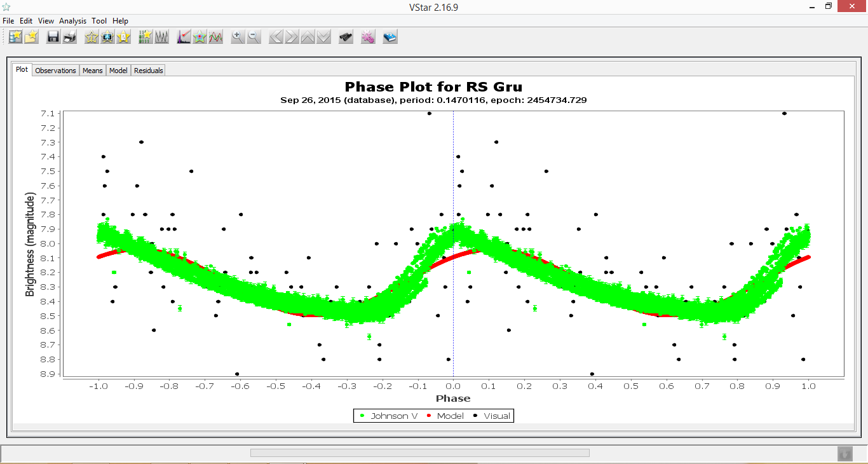Viewport: 868px width, 464px height.
Task: Click the bottom status progress bar
Action: [x=419, y=453]
